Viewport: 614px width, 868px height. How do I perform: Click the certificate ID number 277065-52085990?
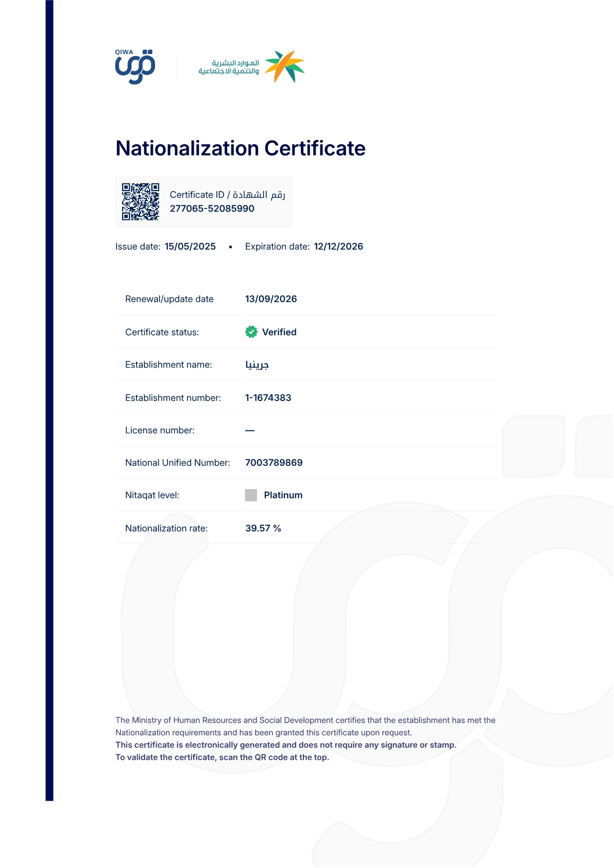[212, 209]
